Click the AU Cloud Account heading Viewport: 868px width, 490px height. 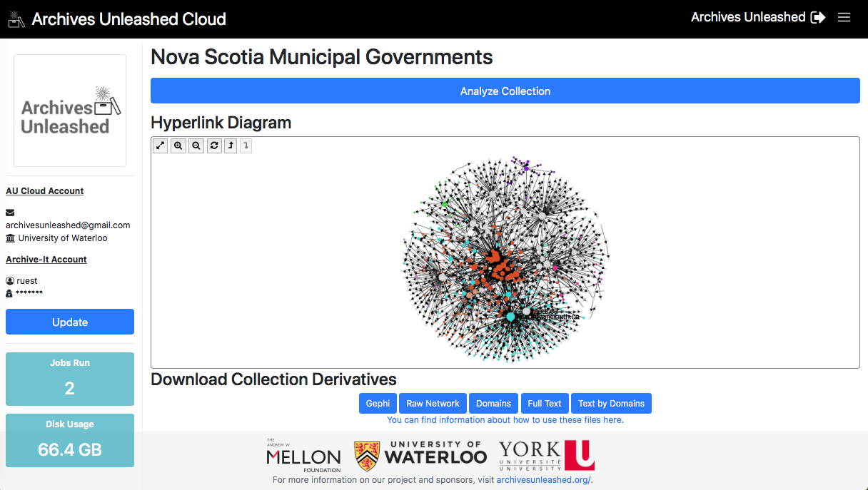pyautogui.click(x=45, y=190)
